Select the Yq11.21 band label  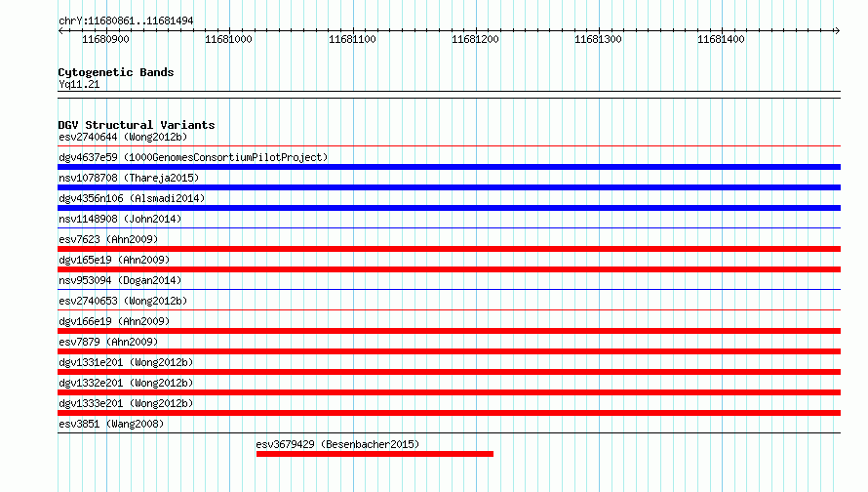tap(79, 84)
